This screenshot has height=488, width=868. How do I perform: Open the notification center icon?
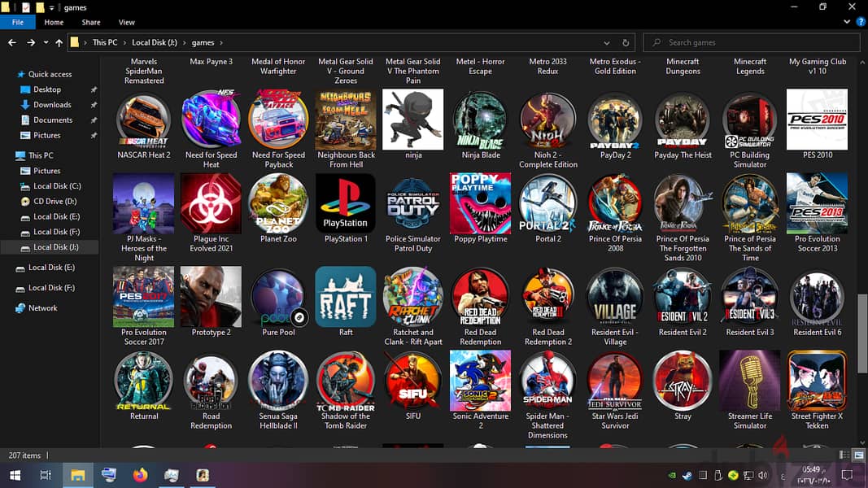point(847,475)
